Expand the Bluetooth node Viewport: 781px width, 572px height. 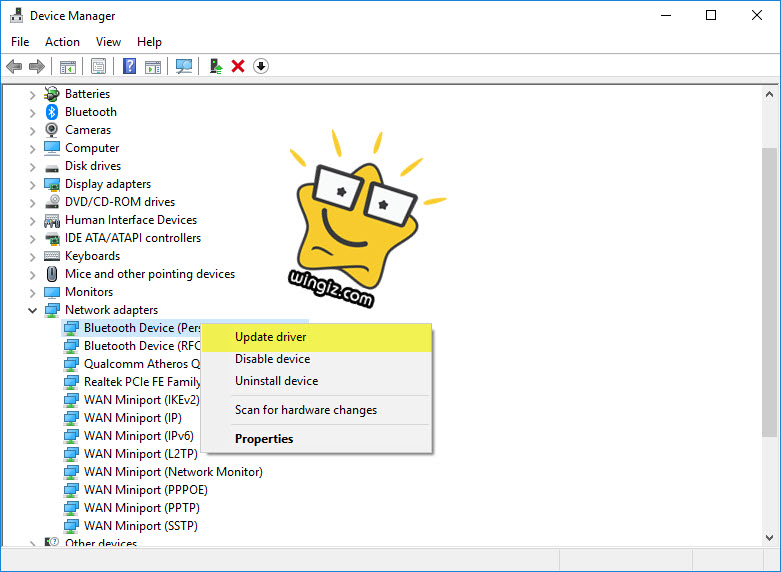pos(32,113)
